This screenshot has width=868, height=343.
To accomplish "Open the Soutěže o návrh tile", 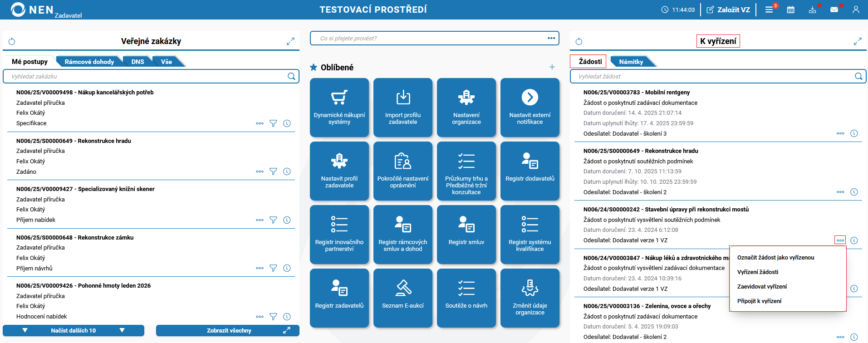I will pos(466,298).
